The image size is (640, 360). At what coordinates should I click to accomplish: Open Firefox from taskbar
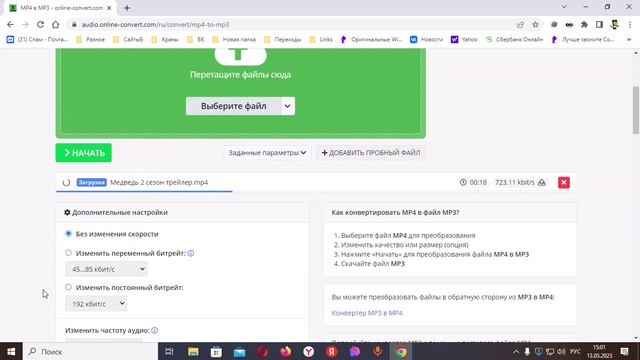click(286, 351)
